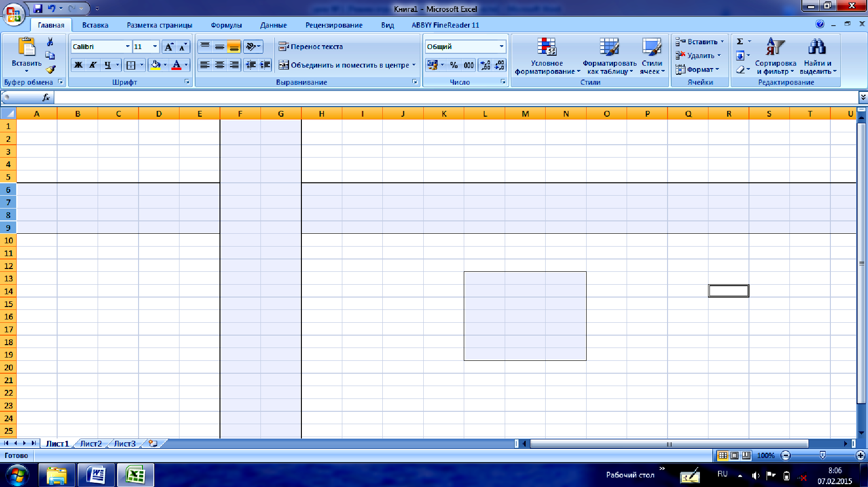
Task: Click the Save floppy icon in quick access
Action: pos(38,9)
